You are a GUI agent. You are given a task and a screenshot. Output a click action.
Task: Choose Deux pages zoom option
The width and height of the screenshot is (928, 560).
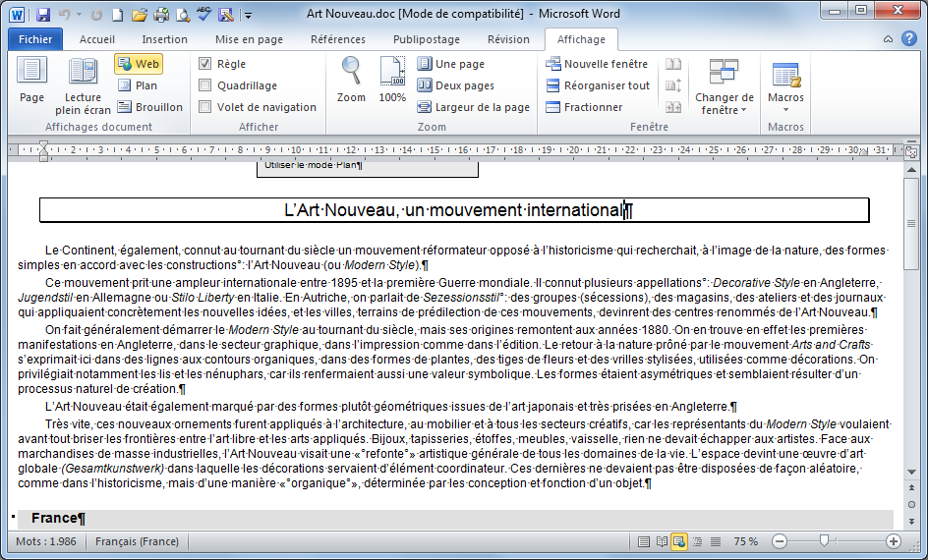point(456,85)
